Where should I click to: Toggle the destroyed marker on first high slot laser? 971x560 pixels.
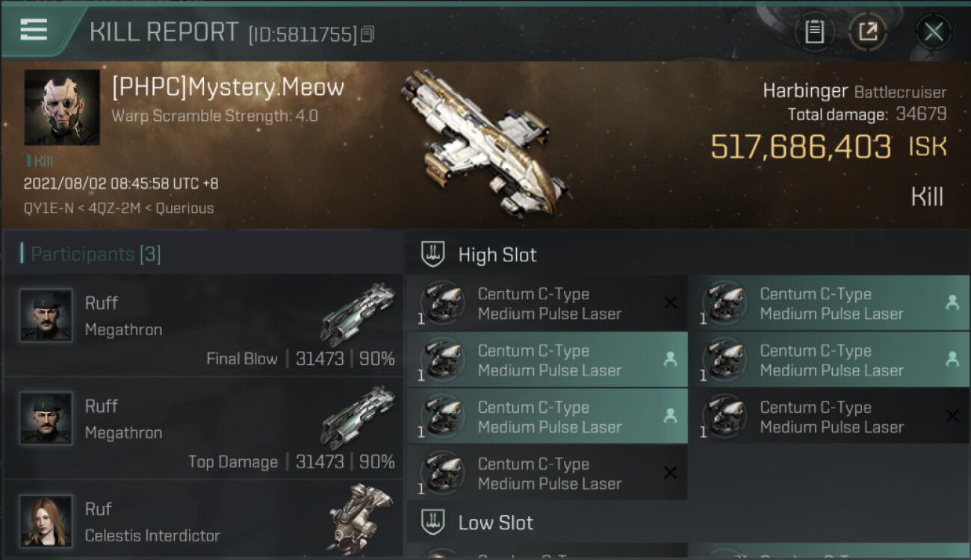(670, 302)
